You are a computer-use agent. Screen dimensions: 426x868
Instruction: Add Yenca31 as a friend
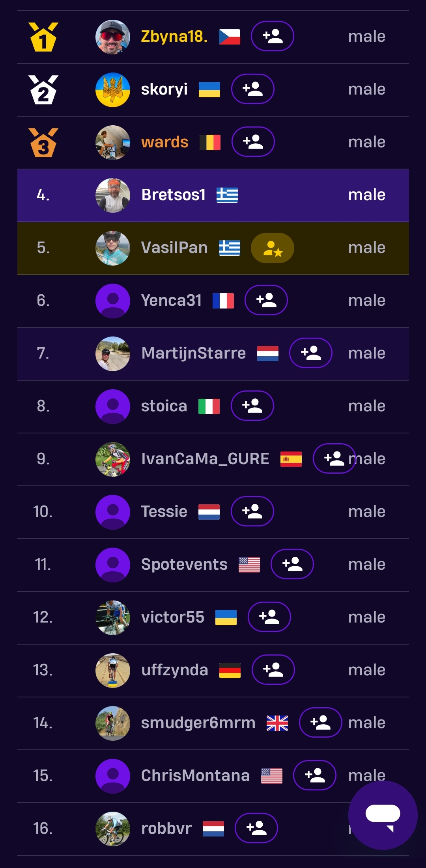(x=266, y=300)
